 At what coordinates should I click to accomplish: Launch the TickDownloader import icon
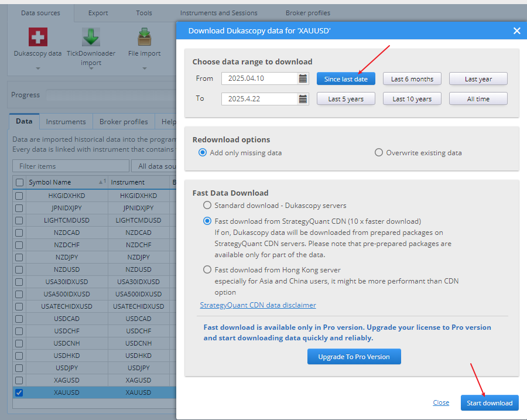pyautogui.click(x=91, y=37)
